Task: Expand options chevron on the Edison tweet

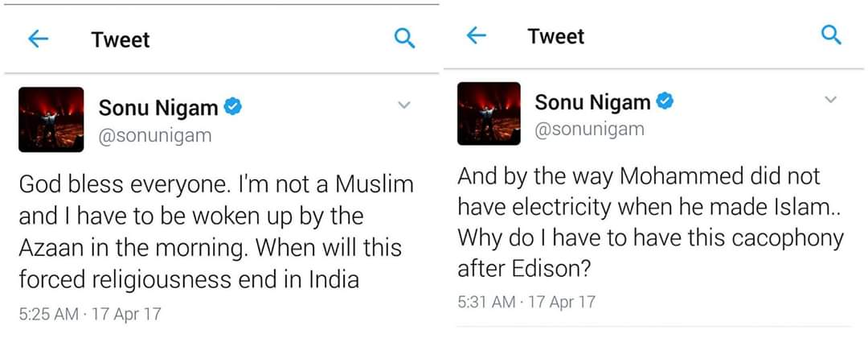Action: tap(831, 100)
